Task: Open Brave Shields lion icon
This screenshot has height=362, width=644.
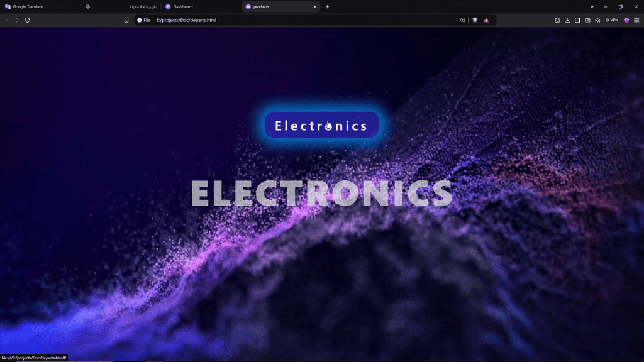Action: [475, 20]
